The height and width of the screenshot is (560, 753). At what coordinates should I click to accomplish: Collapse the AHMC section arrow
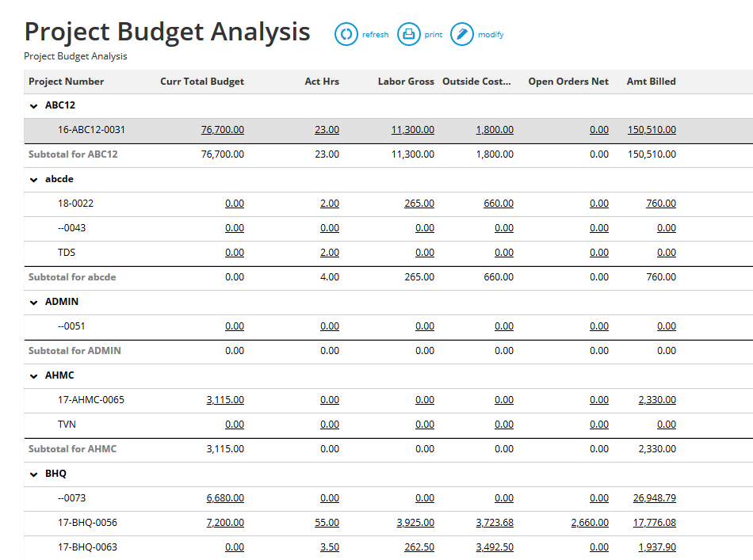(x=32, y=375)
